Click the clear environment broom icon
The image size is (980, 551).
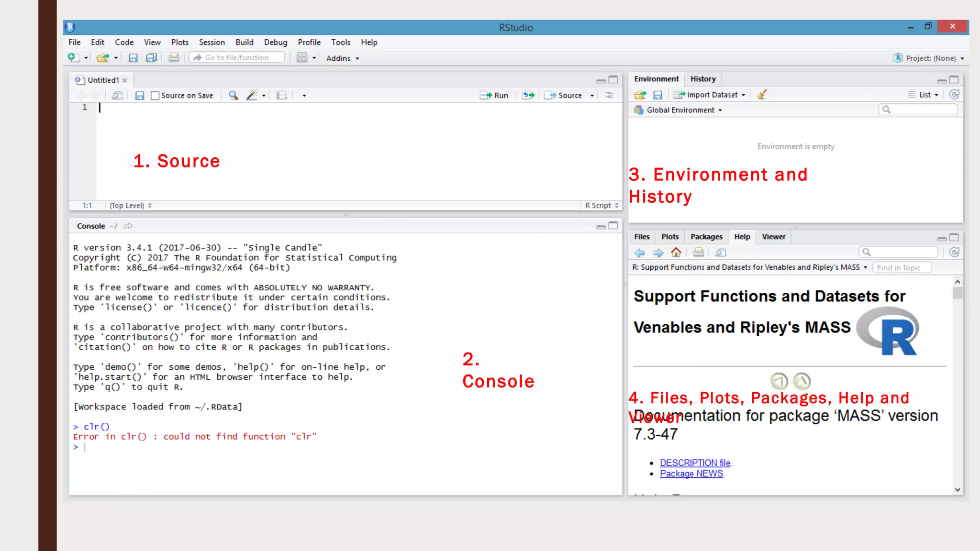tap(762, 94)
